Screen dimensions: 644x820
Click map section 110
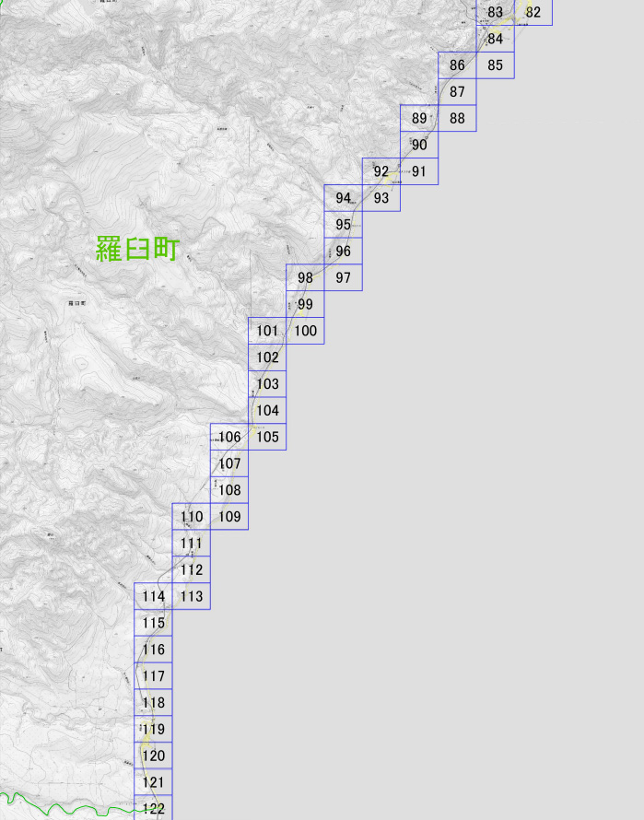192,517
